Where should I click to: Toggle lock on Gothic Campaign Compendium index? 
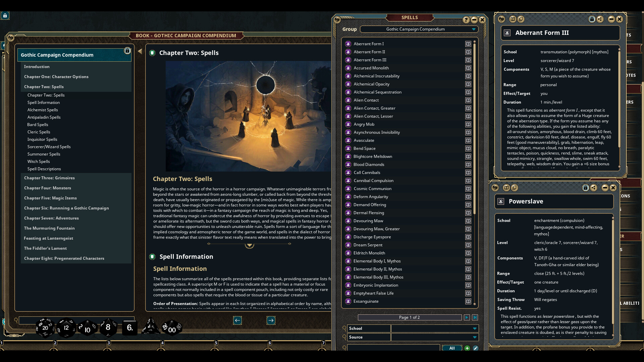[127, 51]
